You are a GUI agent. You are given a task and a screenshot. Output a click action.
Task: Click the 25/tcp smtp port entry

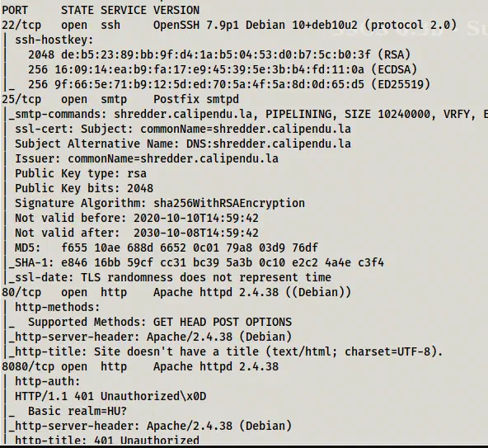coord(120,99)
